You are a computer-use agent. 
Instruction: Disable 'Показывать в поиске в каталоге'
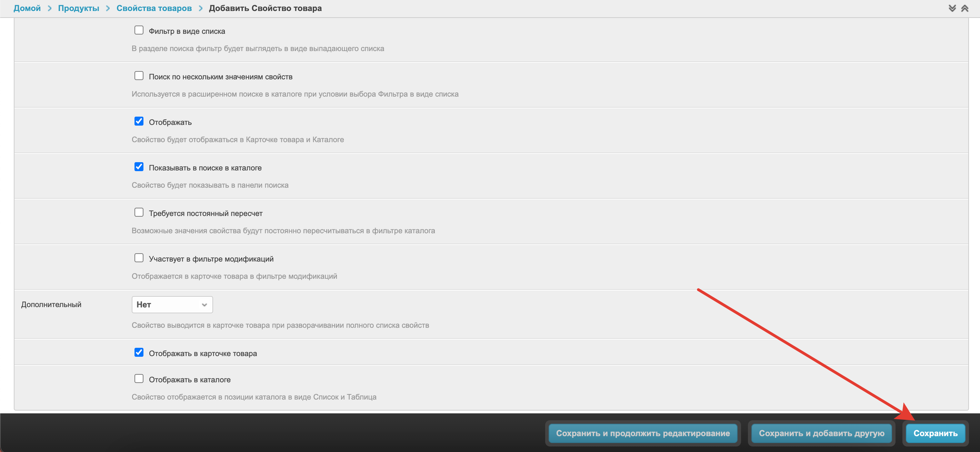click(139, 167)
